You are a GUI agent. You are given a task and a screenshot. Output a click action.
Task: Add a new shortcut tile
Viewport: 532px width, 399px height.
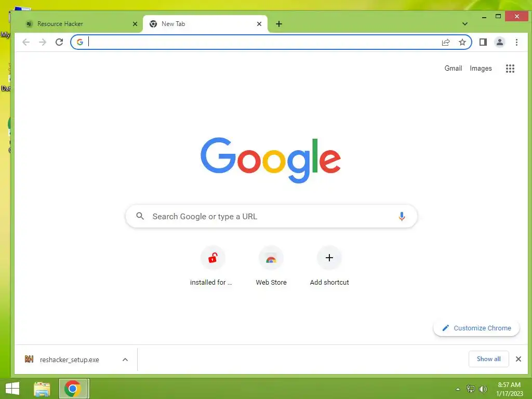point(329,267)
